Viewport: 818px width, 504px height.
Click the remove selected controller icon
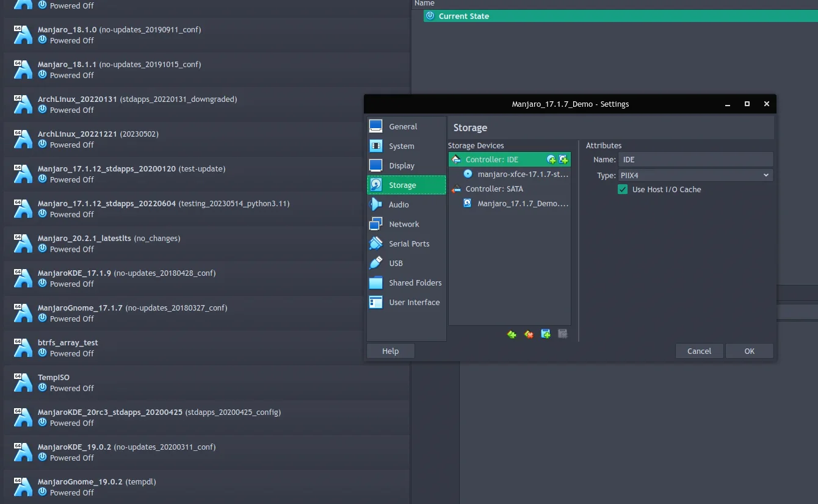[529, 334]
